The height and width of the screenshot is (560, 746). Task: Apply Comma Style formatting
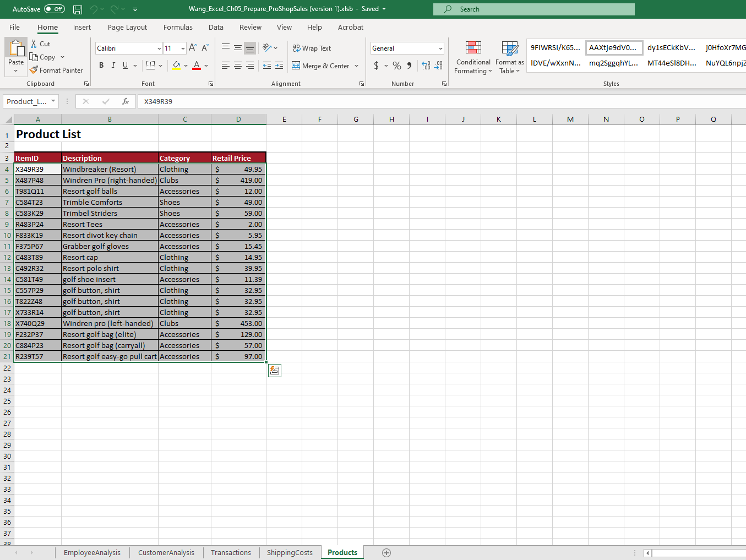click(409, 66)
